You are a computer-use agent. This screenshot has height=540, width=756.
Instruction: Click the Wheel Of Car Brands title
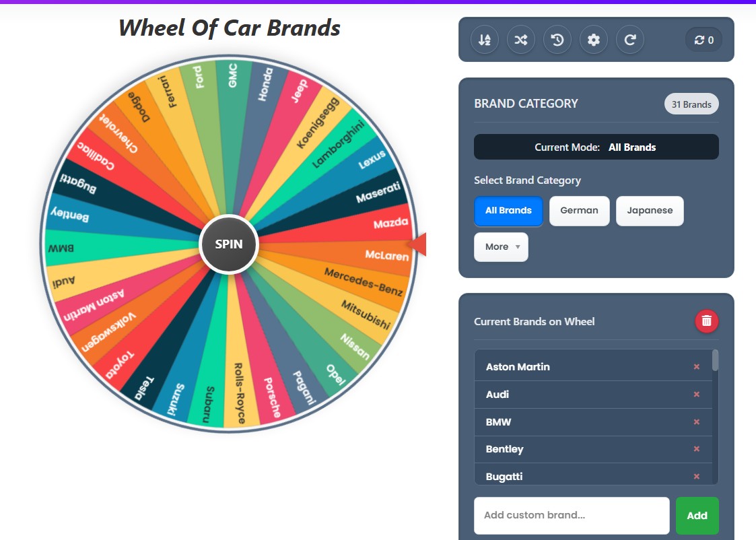[x=230, y=28]
